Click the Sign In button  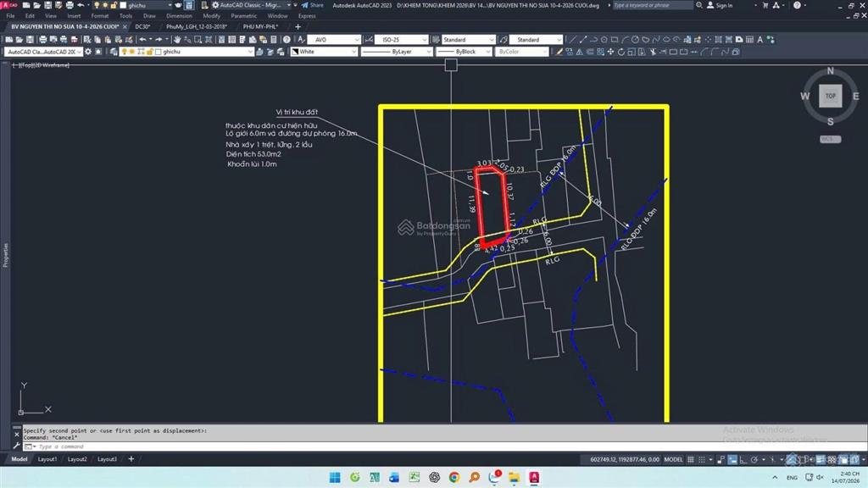point(720,5)
